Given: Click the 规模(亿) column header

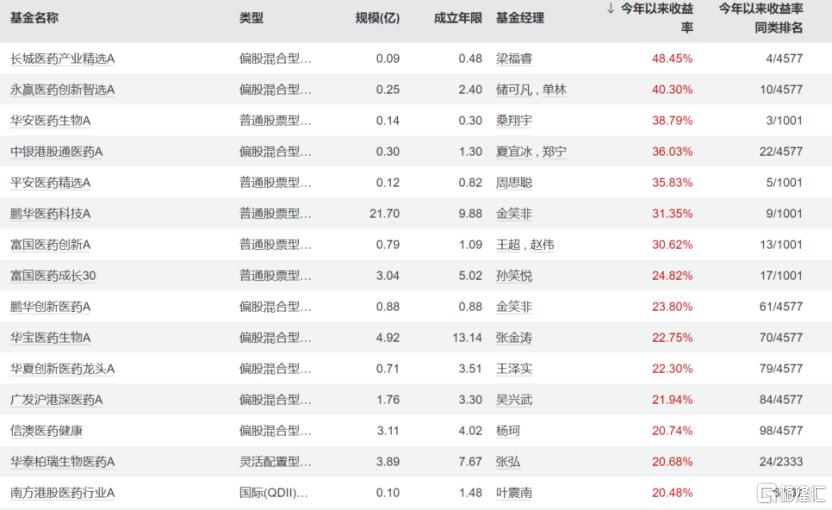Looking at the screenshot, I should coord(377,18).
